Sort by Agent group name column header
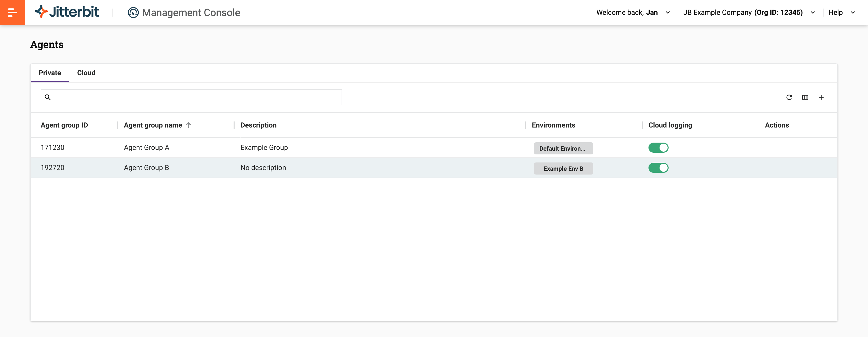 click(x=153, y=125)
